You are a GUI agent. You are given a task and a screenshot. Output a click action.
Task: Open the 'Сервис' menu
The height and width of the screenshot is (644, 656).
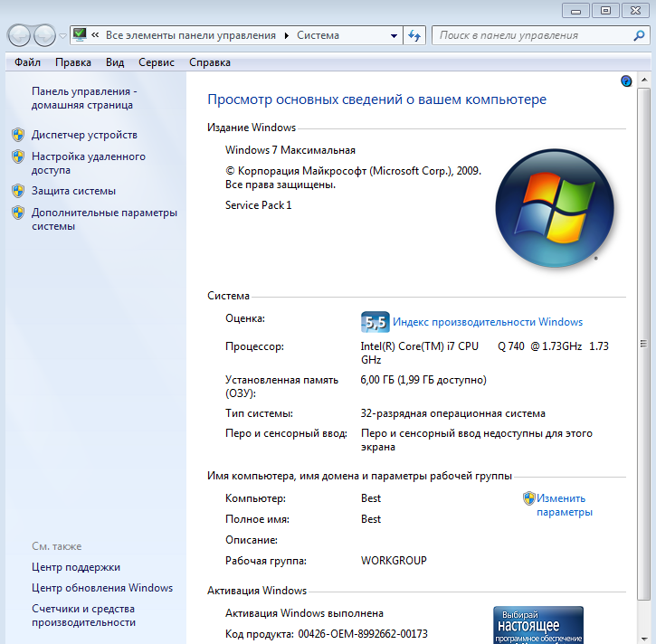click(x=156, y=62)
